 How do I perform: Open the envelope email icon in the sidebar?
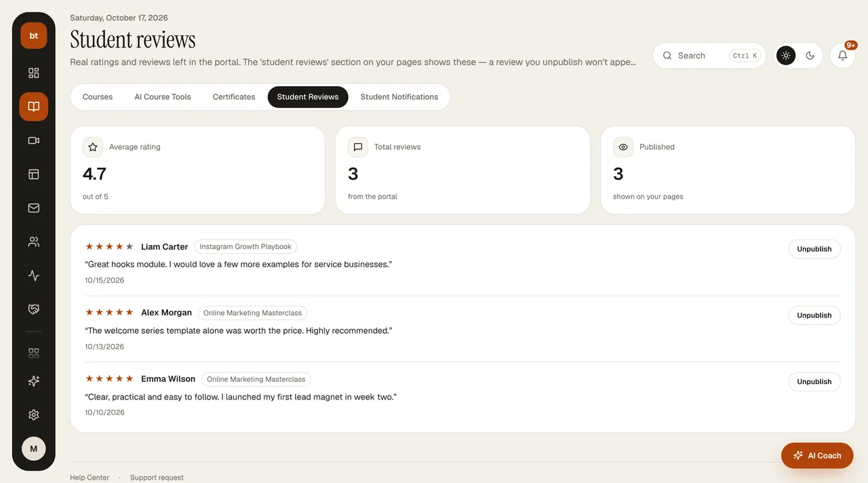point(34,208)
